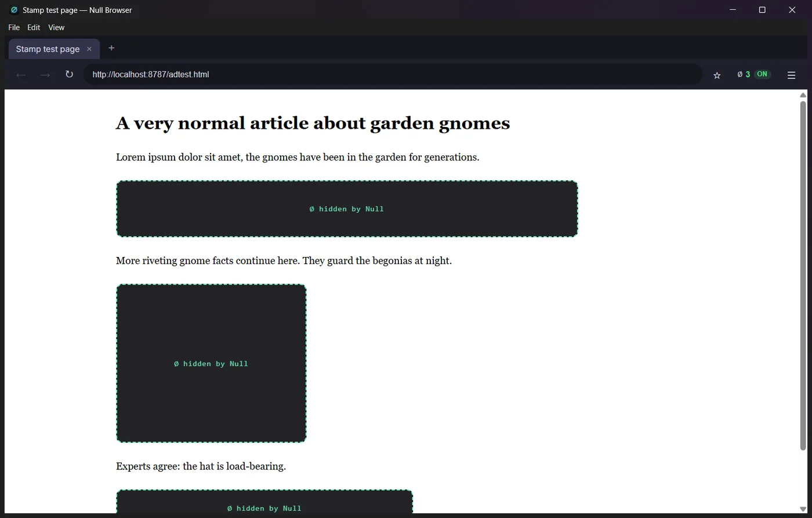812x518 pixels.
Task: Minimize the Null Browser window
Action: click(733, 10)
